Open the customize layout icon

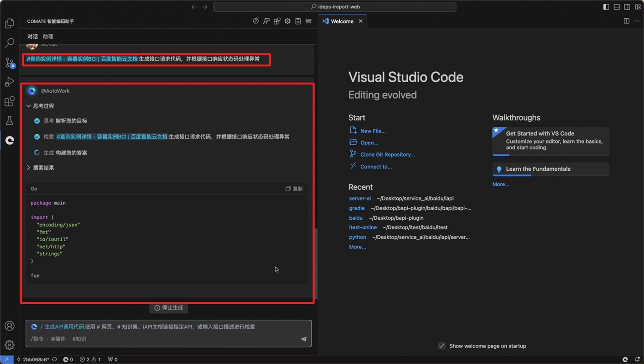pyautogui.click(x=638, y=7)
